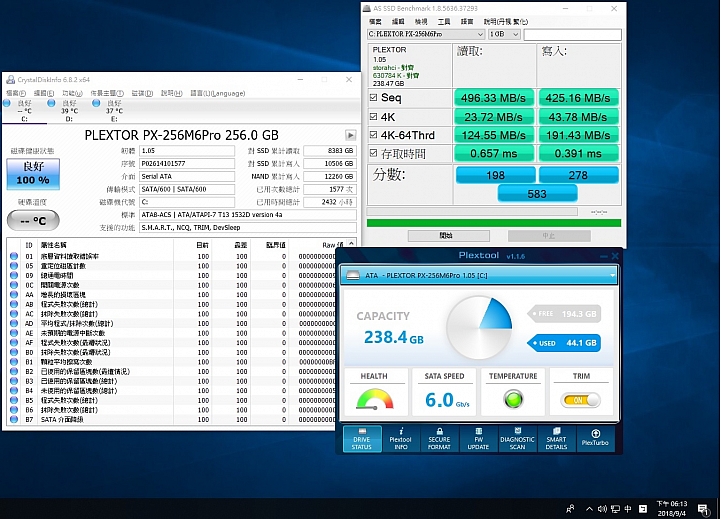Click the empty text field beside 1 GB dropdown
Image resolution: width=721 pixels, height=519 pixels.
572,34
